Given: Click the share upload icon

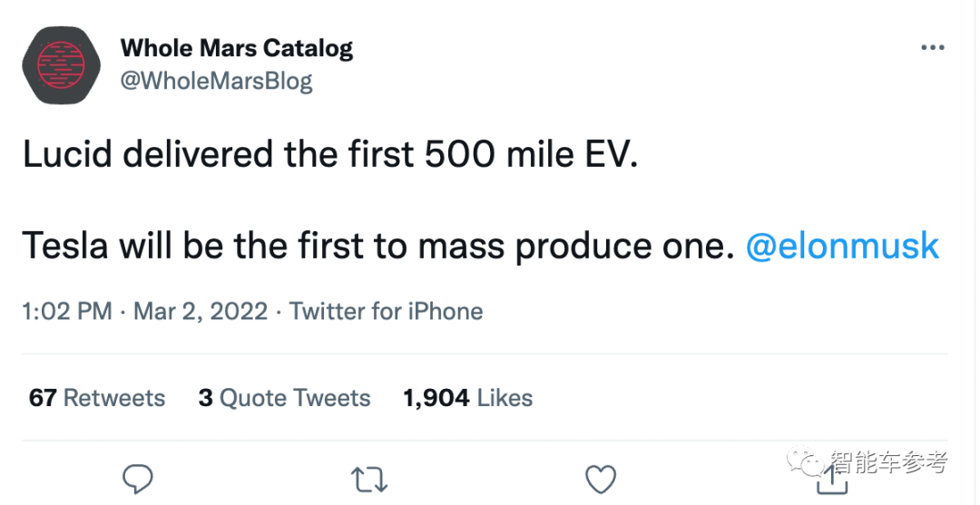Looking at the screenshot, I should (832, 480).
